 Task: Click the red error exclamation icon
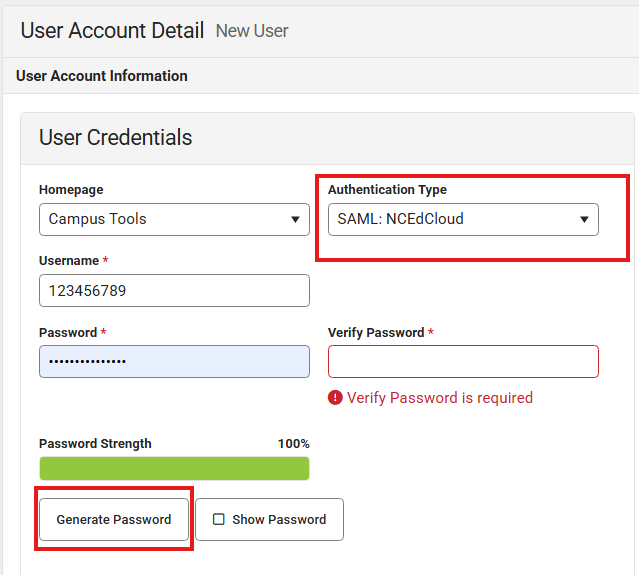coord(336,398)
